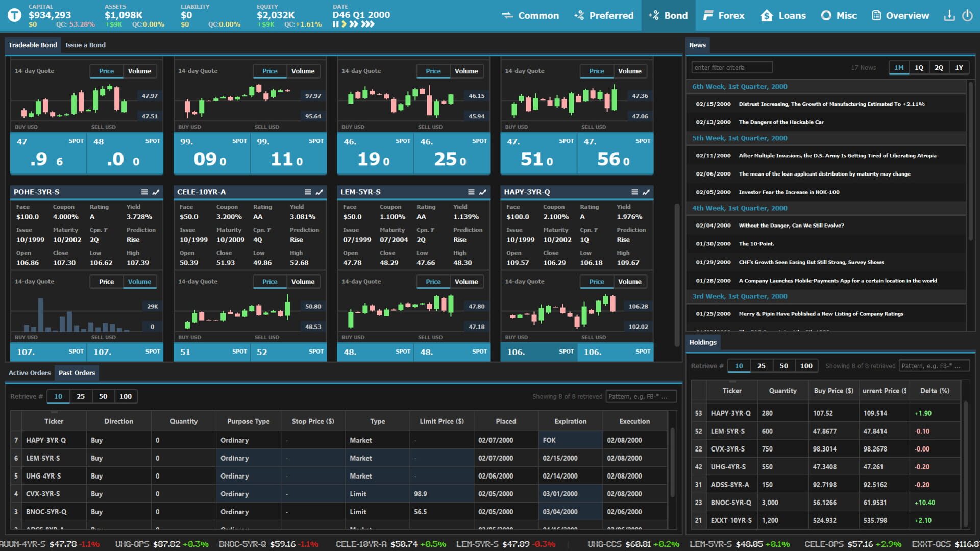Open the Active Orders tab
Image resolution: width=980 pixels, height=551 pixels.
[29, 373]
